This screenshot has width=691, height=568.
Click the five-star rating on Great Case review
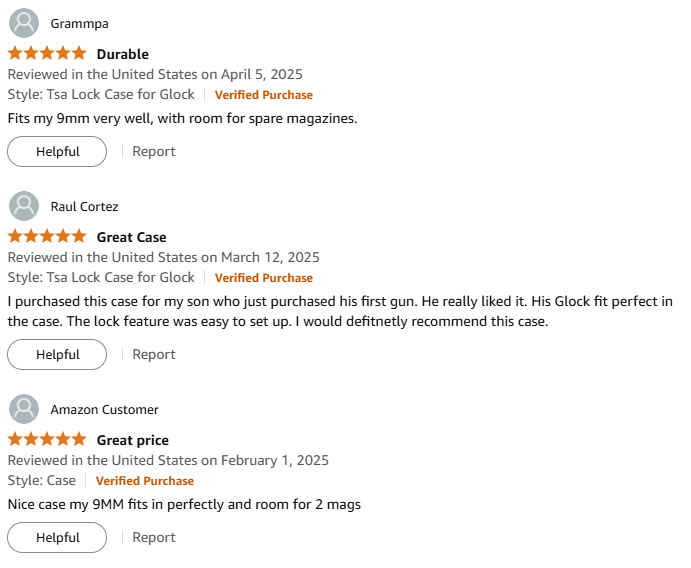47,236
